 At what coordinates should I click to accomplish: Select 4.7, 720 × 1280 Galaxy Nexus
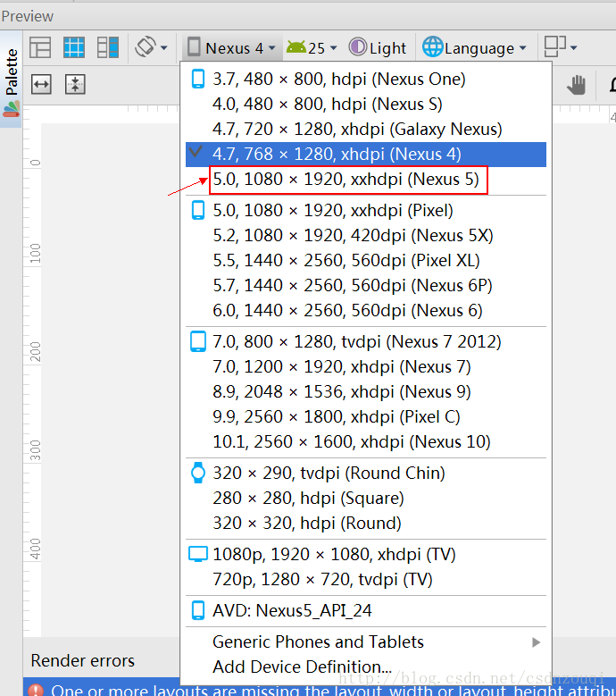(x=366, y=130)
